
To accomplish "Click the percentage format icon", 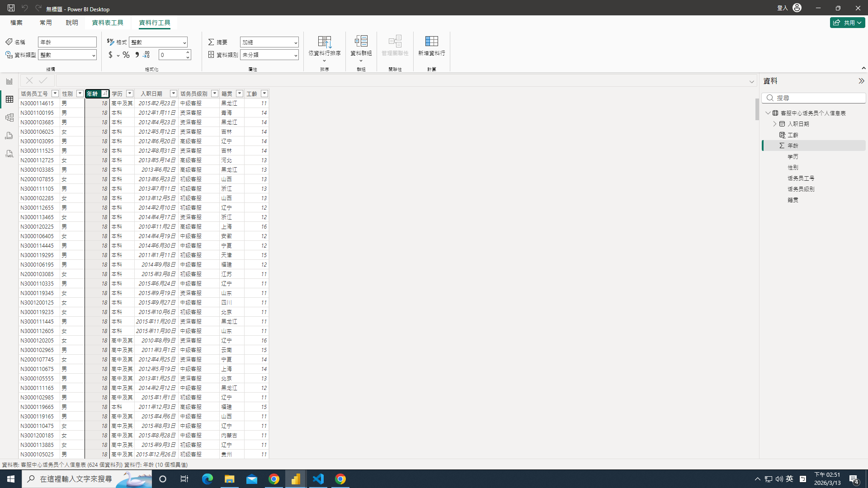I will tap(126, 55).
